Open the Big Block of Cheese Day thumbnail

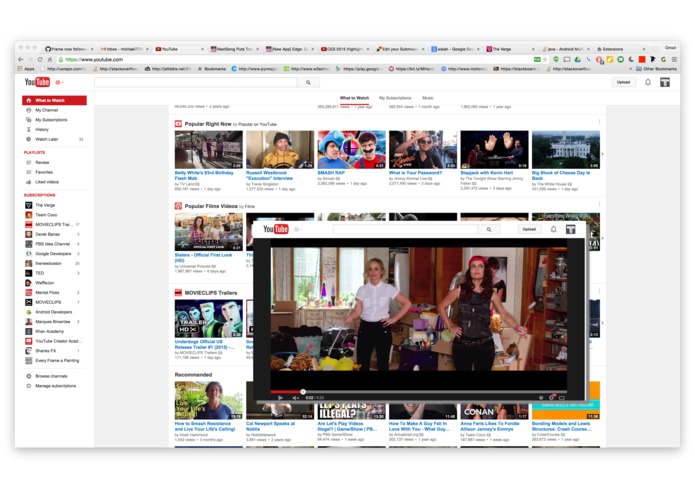coord(566,149)
